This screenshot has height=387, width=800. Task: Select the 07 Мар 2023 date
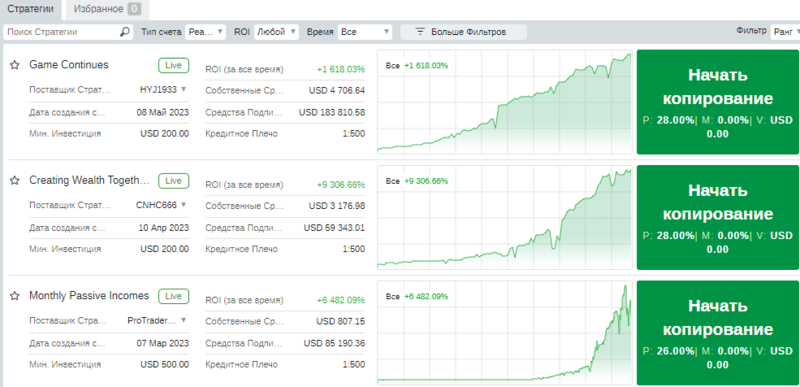coord(163,343)
